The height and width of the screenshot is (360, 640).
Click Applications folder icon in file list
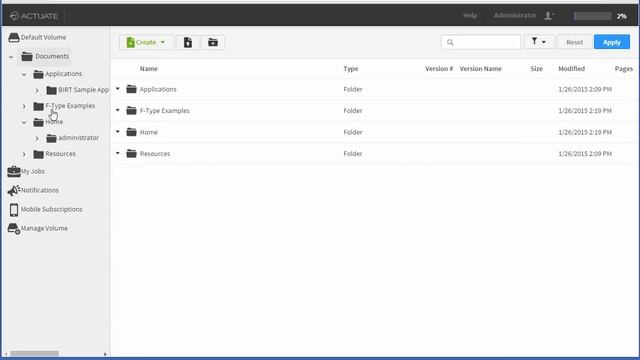pyautogui.click(x=131, y=89)
